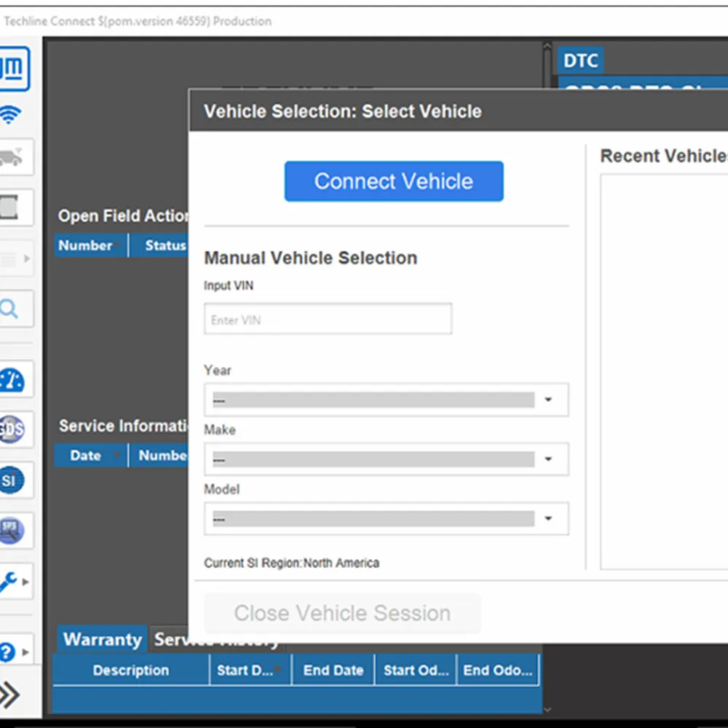Image resolution: width=728 pixels, height=728 pixels.
Task: Click the Connect Vehicle button
Action: pyautogui.click(x=394, y=181)
